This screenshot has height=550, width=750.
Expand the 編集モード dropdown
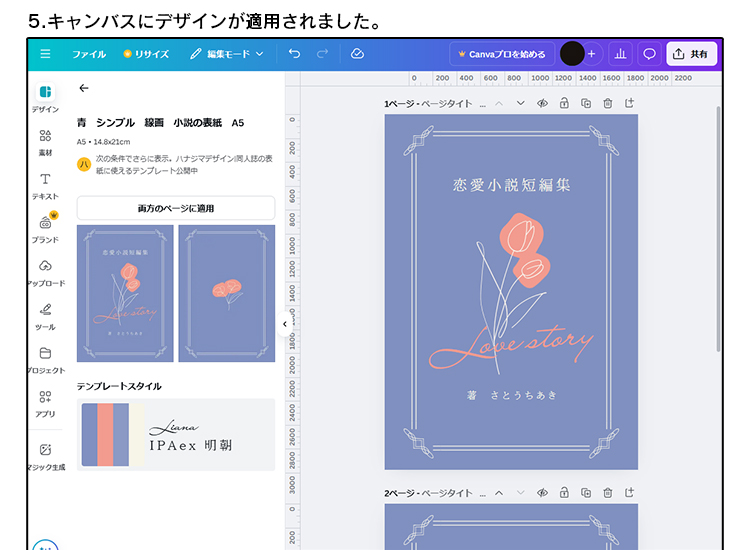(227, 54)
